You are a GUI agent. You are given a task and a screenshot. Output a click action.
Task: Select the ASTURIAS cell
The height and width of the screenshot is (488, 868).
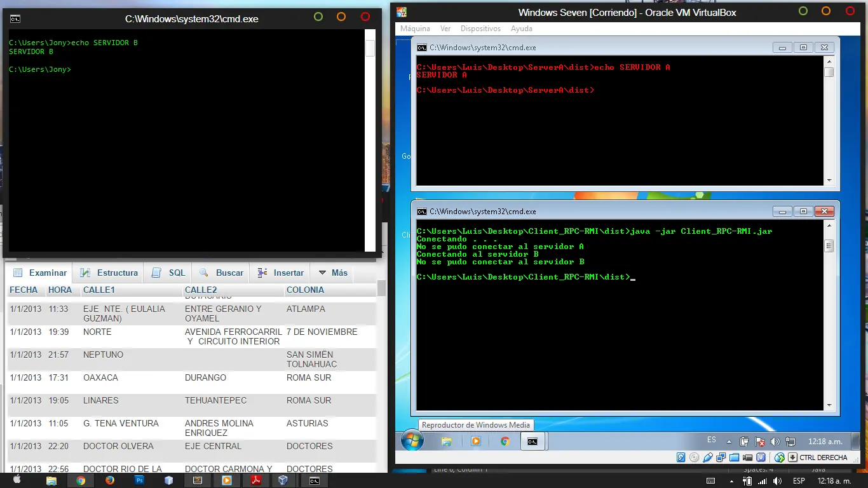pyautogui.click(x=308, y=423)
